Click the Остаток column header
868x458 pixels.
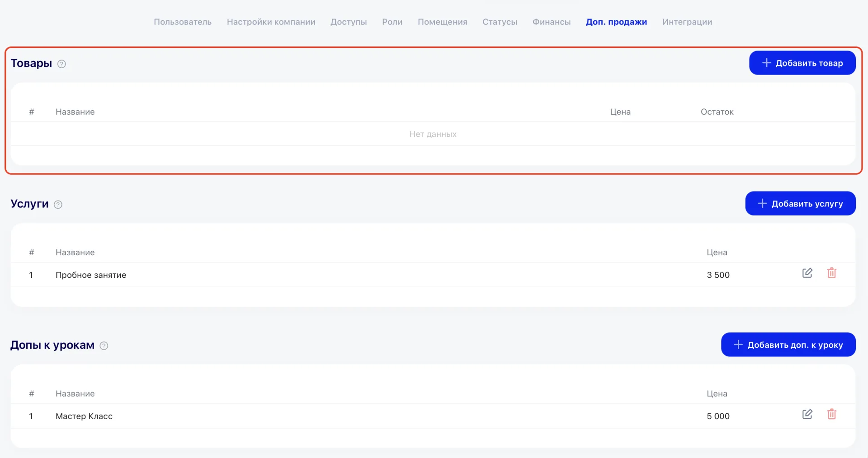[x=717, y=112]
